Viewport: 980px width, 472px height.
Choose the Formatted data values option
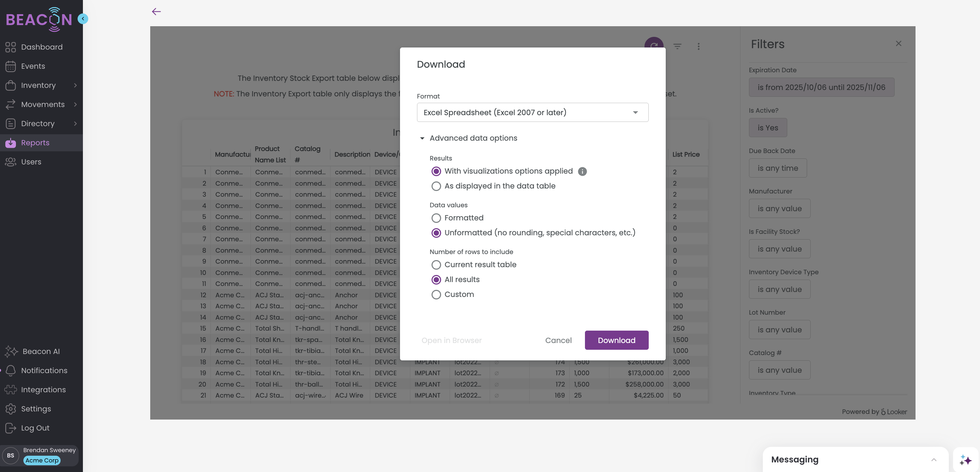click(x=436, y=218)
